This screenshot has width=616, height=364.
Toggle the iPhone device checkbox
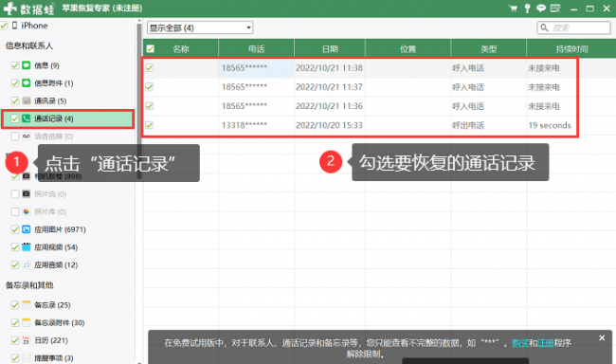coord(4,26)
